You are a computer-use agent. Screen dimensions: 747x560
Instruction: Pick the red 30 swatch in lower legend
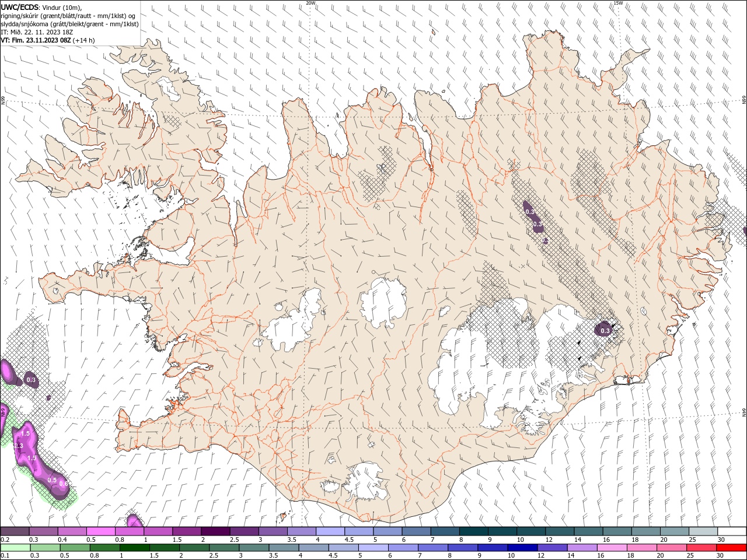732,547
